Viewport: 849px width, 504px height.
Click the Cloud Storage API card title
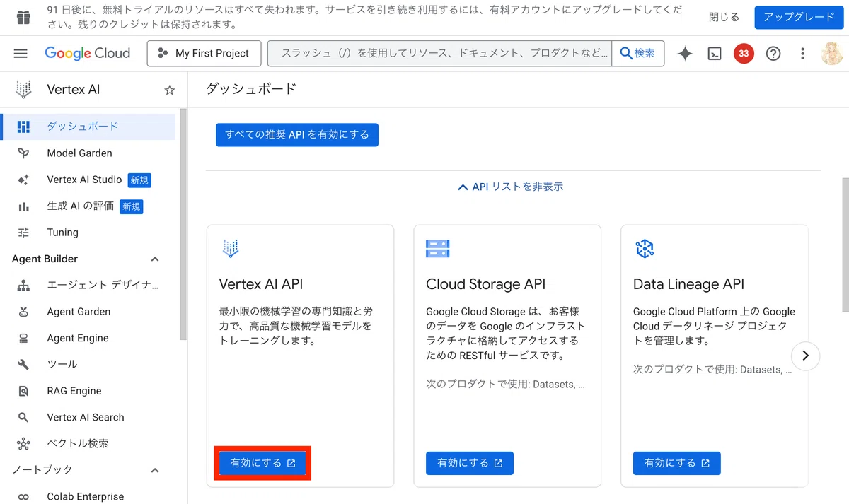(x=486, y=284)
